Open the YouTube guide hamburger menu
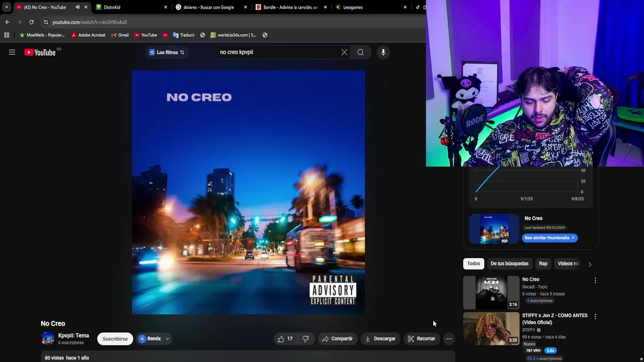The image size is (644, 362). 12,52
